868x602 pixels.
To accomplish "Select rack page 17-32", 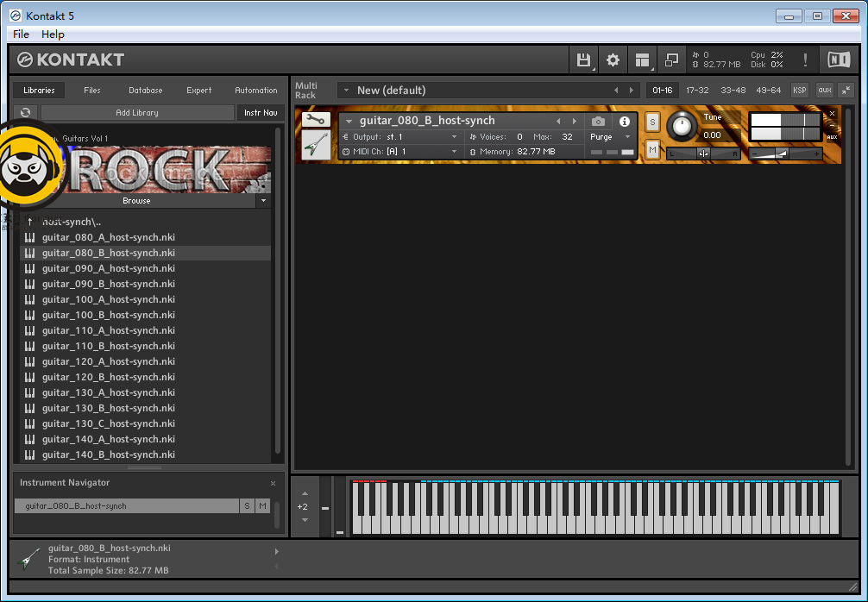I will coord(697,91).
